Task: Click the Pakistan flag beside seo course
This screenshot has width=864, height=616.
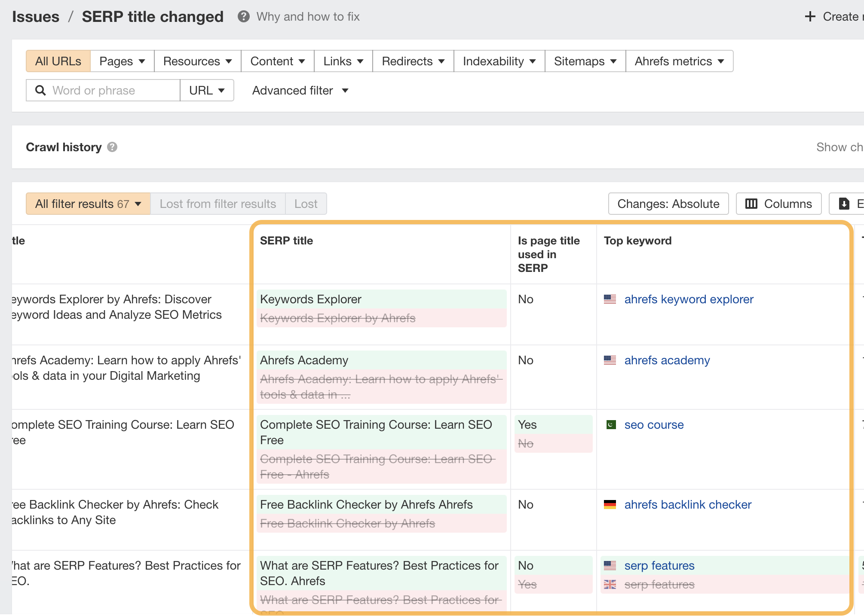Action: click(611, 425)
